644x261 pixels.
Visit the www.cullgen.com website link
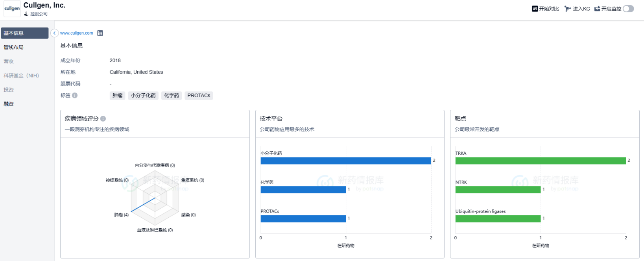pos(77,33)
